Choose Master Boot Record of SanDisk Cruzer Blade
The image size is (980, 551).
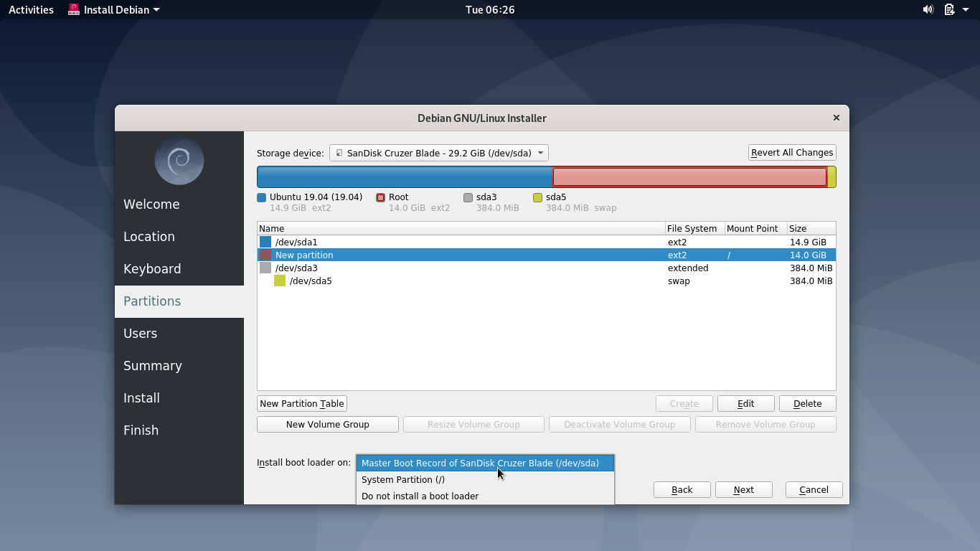pos(485,463)
